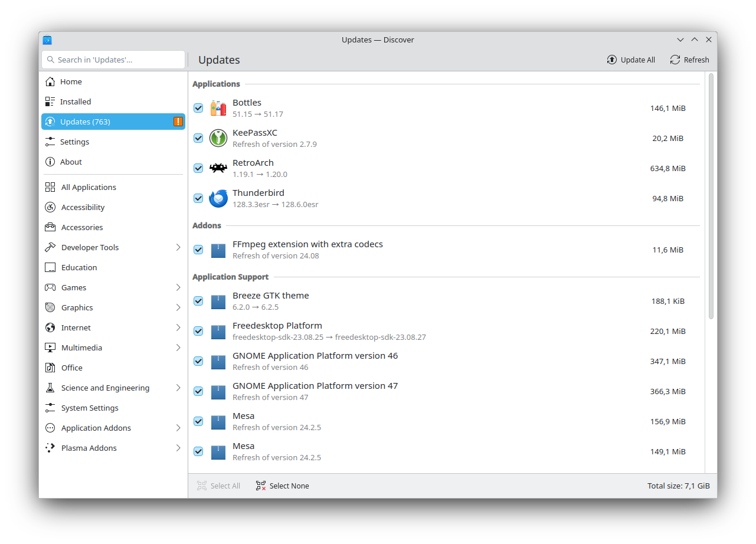Uncheck the Thunderbird update checkbox

[x=198, y=198]
